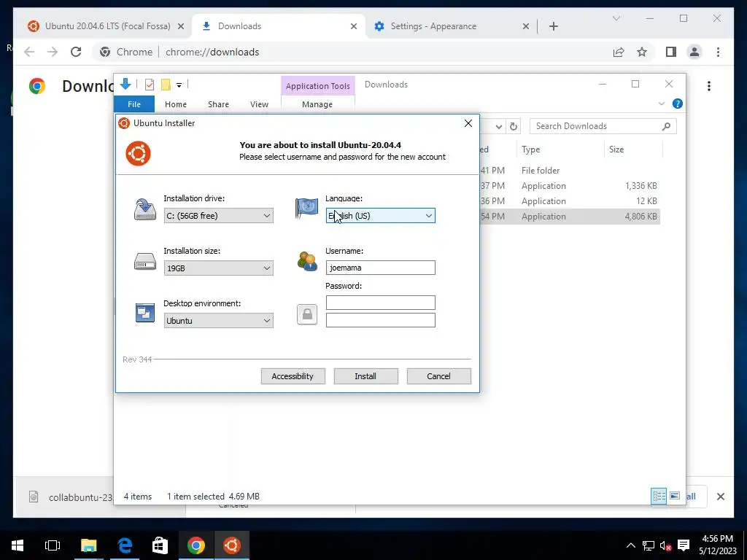Open the Share tab in Explorer ribbon
The height and width of the screenshot is (560, 747).
click(x=218, y=104)
